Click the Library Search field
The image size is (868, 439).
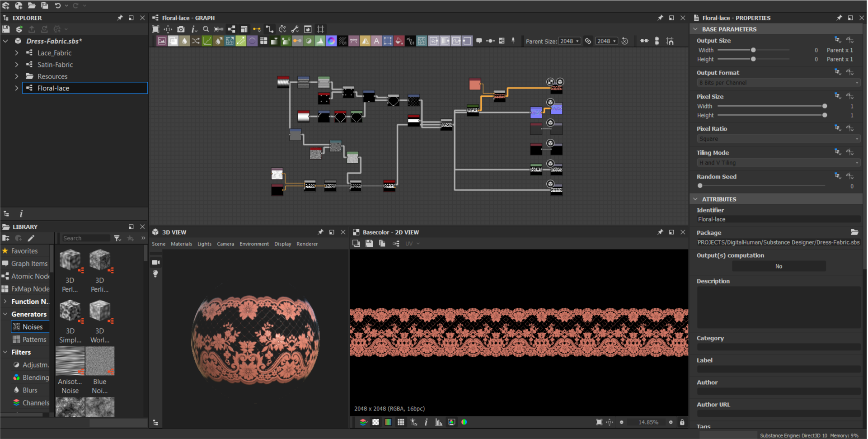tap(86, 238)
